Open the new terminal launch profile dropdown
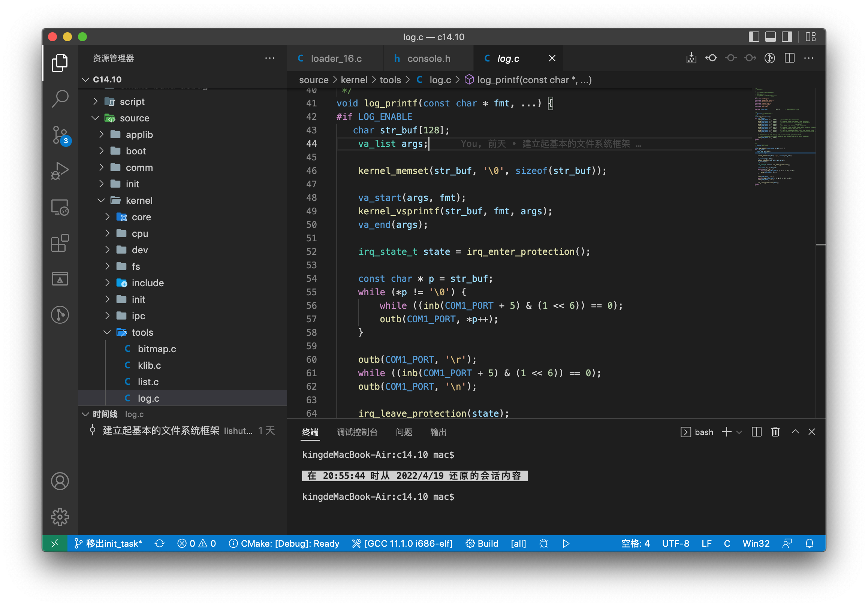The image size is (868, 607). [739, 432]
